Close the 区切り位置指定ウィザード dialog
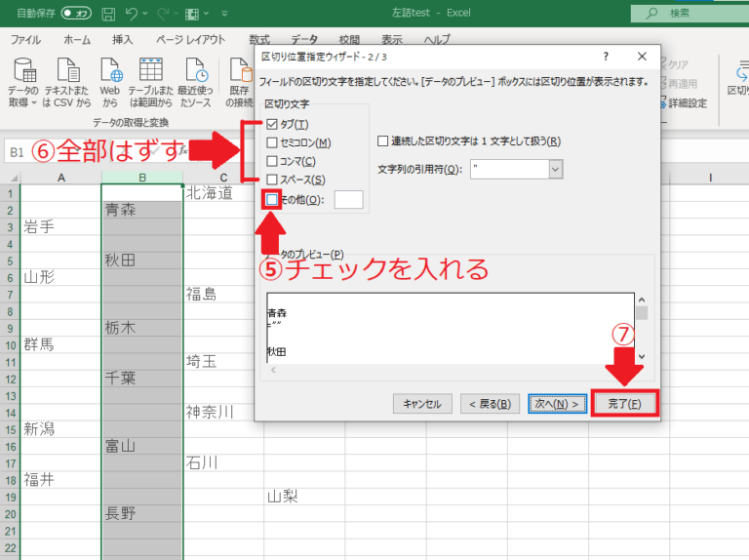Image resolution: width=749 pixels, height=560 pixels. [642, 57]
